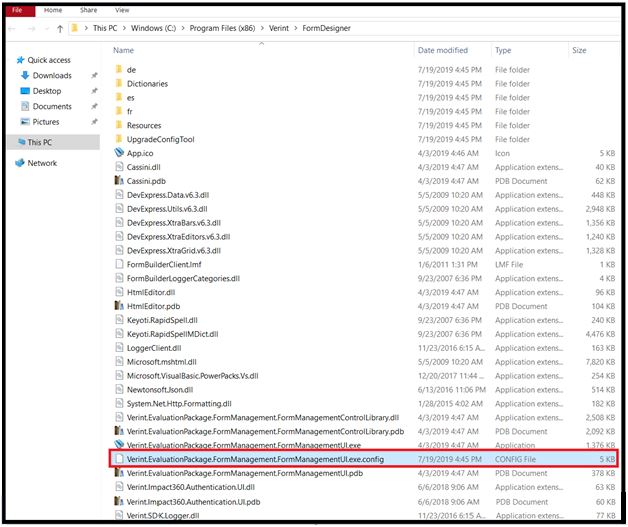Select DevExpress.Data.v6.3.dll file name
The image size is (628, 527).
coord(168,195)
